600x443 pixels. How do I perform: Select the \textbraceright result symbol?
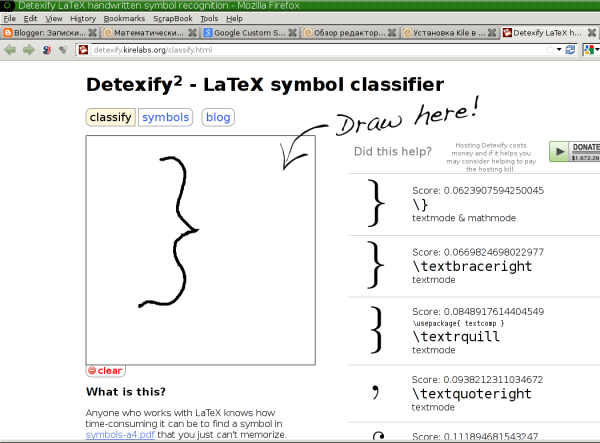click(x=376, y=265)
